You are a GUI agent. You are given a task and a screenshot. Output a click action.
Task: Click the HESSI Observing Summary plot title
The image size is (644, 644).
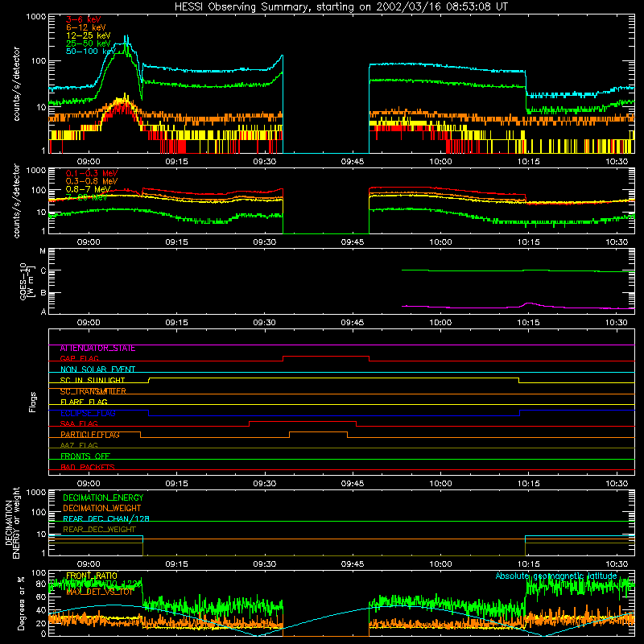[x=341, y=7]
